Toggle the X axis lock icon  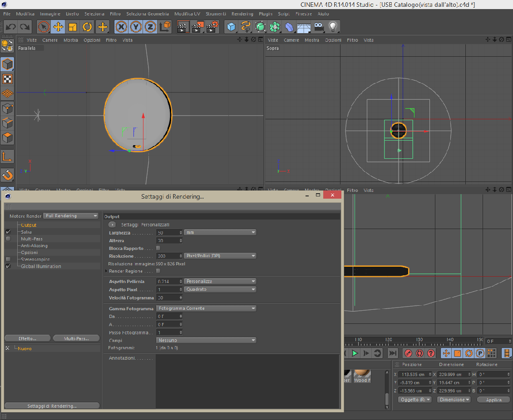click(x=121, y=27)
